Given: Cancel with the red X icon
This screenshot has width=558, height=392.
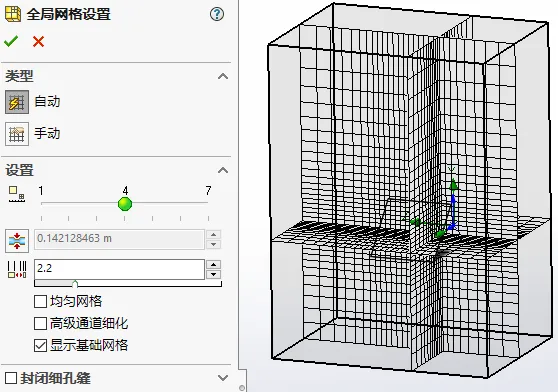Looking at the screenshot, I should [x=38, y=42].
